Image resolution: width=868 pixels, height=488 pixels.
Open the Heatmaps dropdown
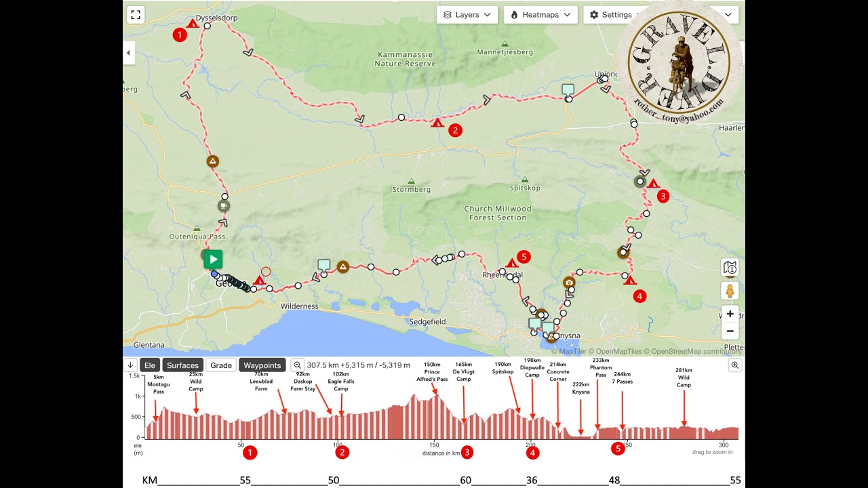coord(540,14)
